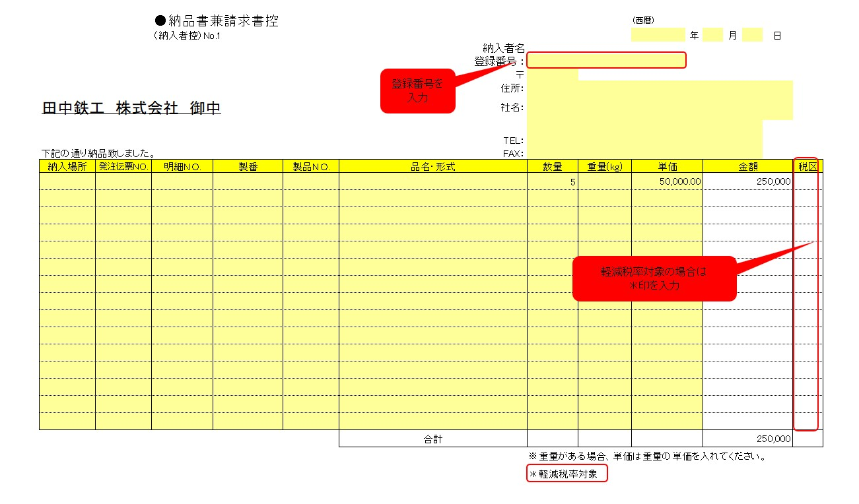Viewport: 859px width, 504px height.
Task: Select the 品名・形式 column header
Action: (433, 166)
